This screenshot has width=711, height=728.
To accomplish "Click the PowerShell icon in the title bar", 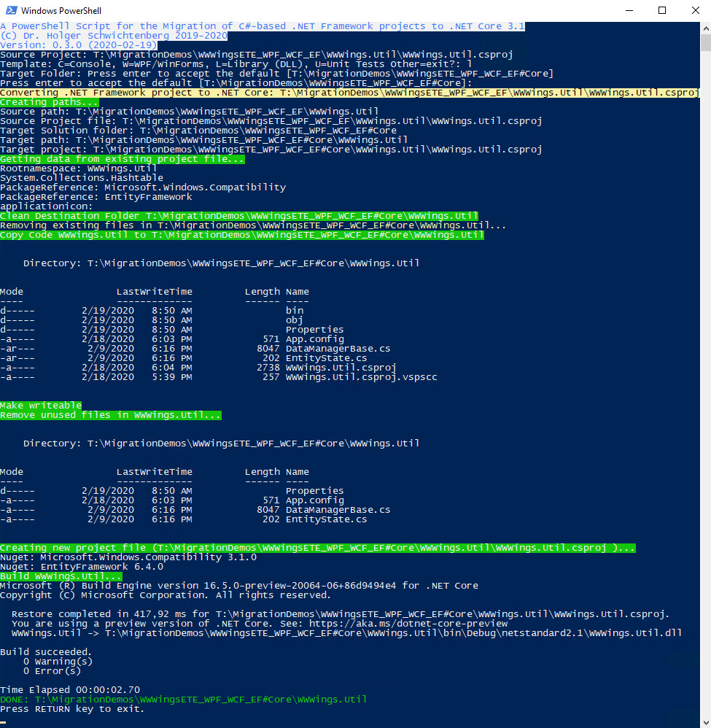I will click(x=11, y=10).
